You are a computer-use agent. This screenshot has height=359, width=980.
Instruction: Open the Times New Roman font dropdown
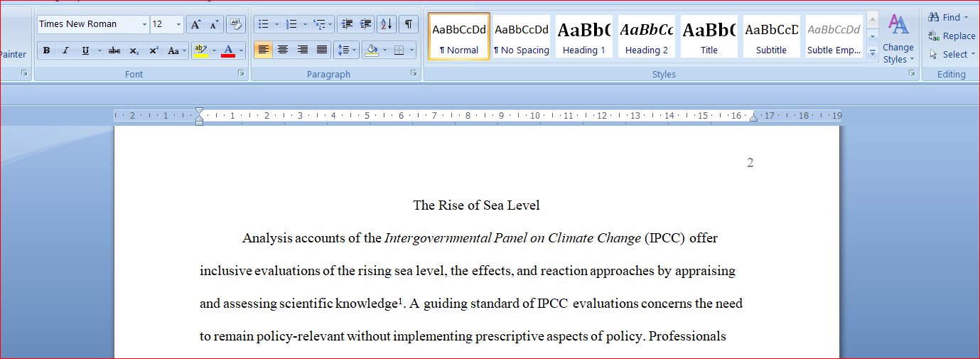pos(144,24)
